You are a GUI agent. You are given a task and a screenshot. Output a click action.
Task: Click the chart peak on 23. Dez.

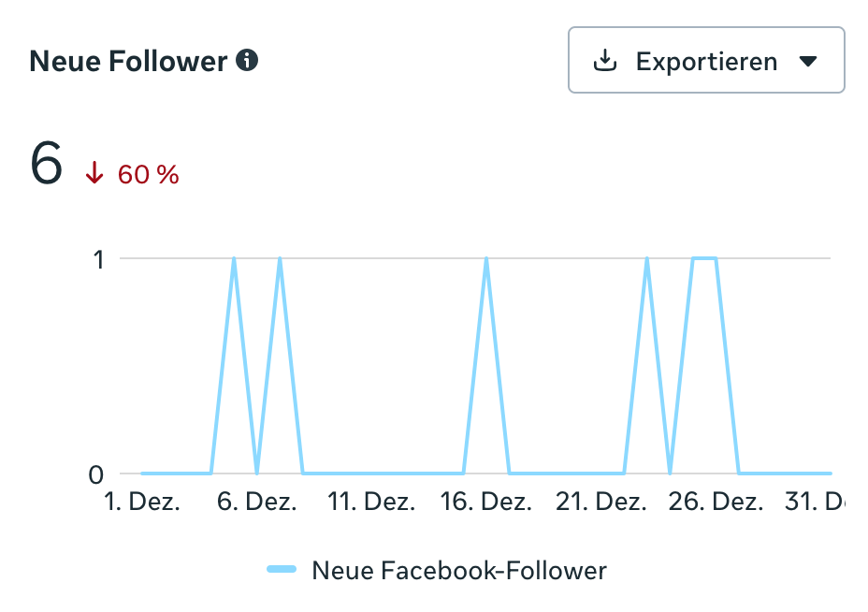pos(647,259)
